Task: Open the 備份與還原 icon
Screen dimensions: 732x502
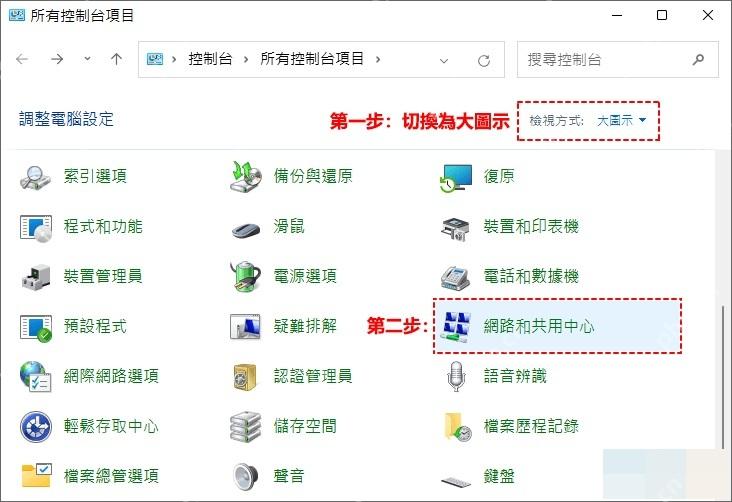Action: [x=246, y=177]
